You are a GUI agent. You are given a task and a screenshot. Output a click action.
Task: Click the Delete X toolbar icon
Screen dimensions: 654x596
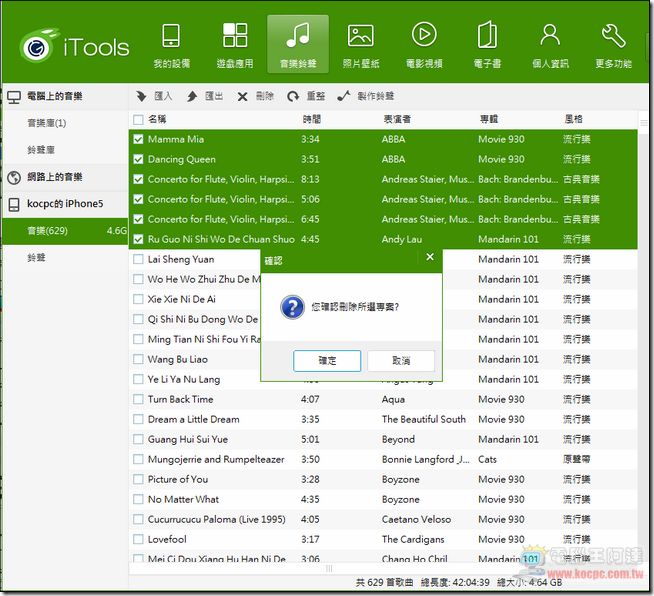242,97
